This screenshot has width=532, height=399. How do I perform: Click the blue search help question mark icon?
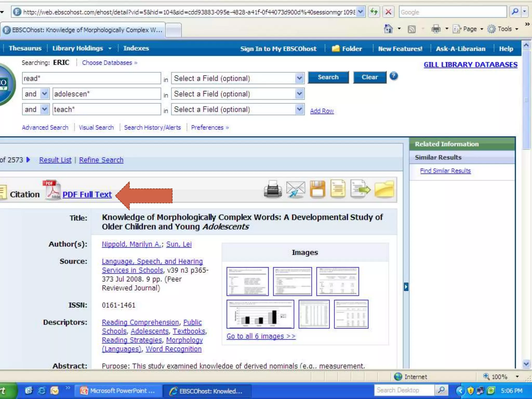point(394,76)
